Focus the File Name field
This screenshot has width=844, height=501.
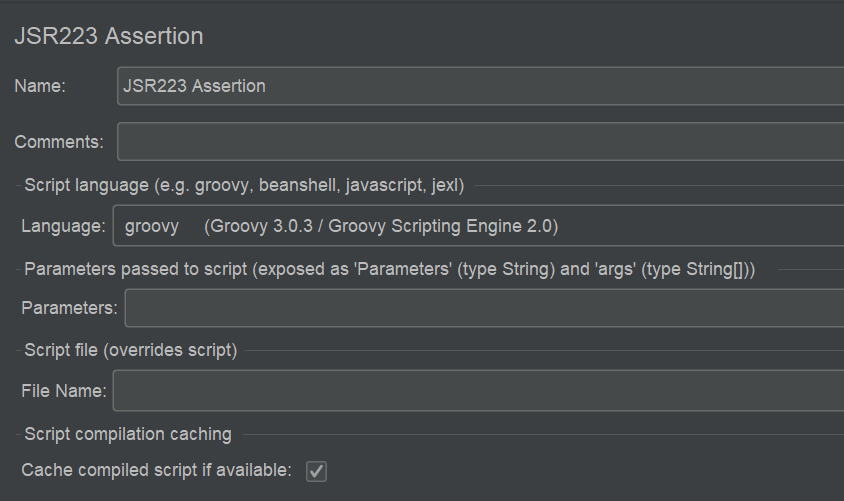tap(478, 390)
